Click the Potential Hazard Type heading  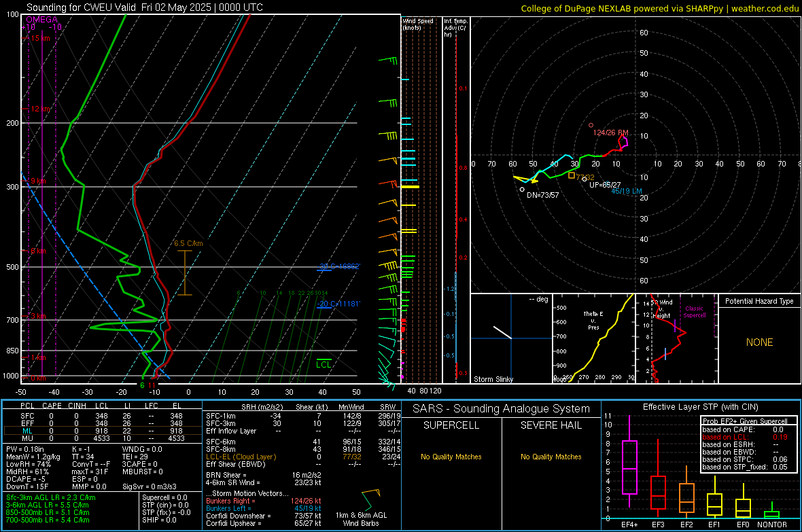point(759,301)
